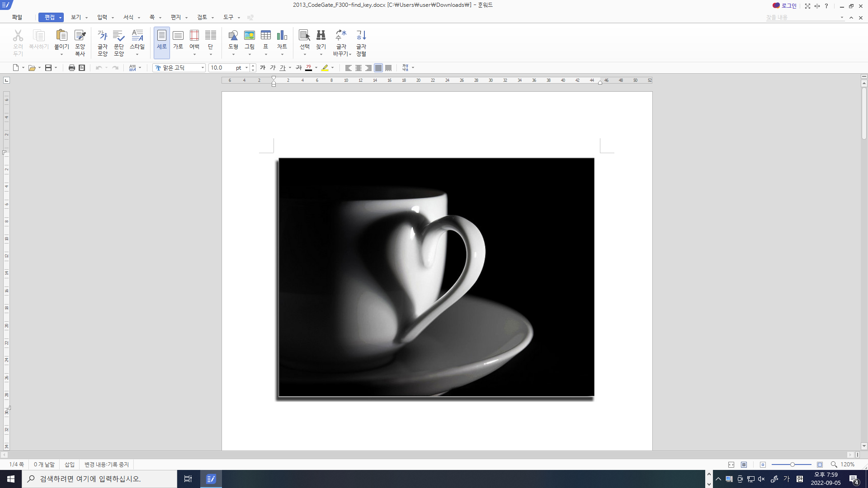Click the 차트 insert chart icon
868x488 pixels.
[x=282, y=36]
